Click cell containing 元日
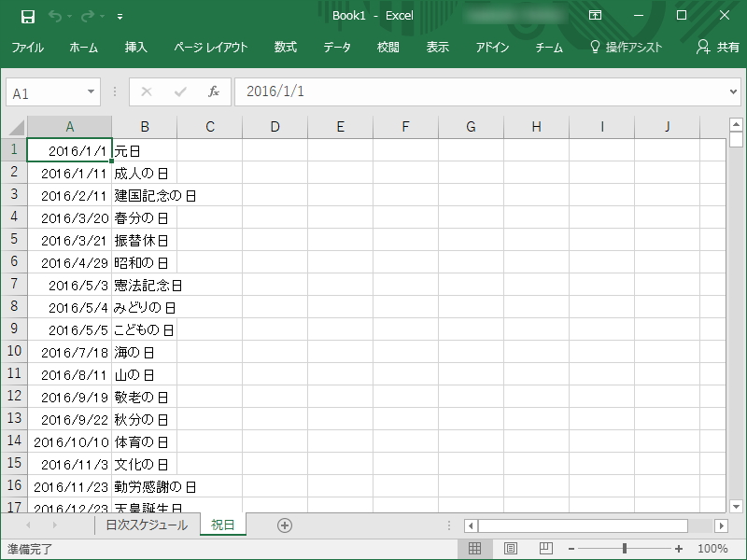This screenshot has height=560, width=747. tap(145, 150)
